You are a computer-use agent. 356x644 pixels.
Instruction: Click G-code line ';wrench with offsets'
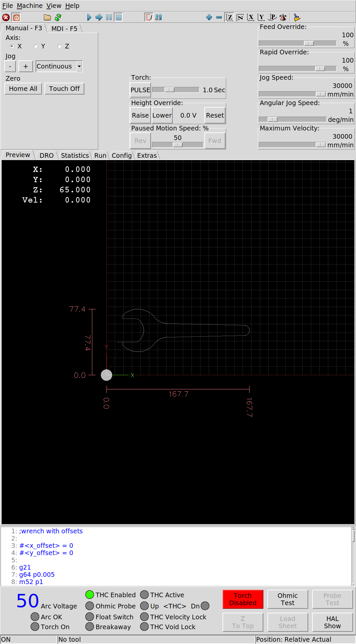pos(51,531)
